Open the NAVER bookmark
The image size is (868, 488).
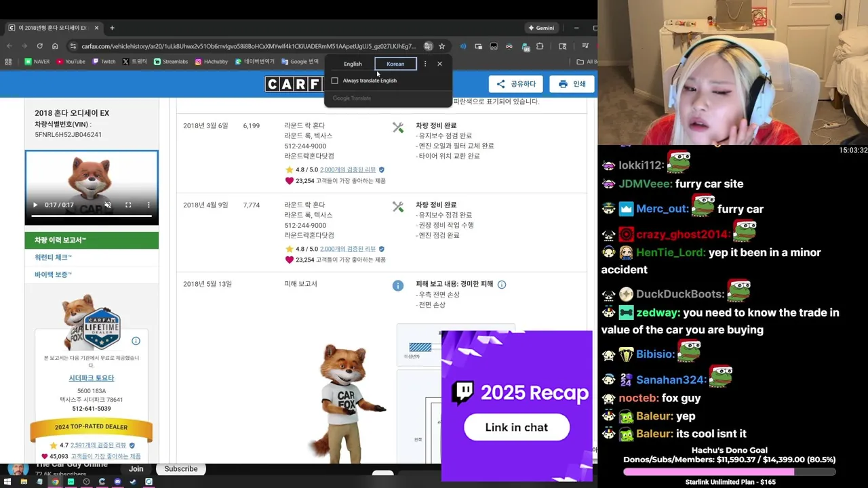(x=37, y=62)
